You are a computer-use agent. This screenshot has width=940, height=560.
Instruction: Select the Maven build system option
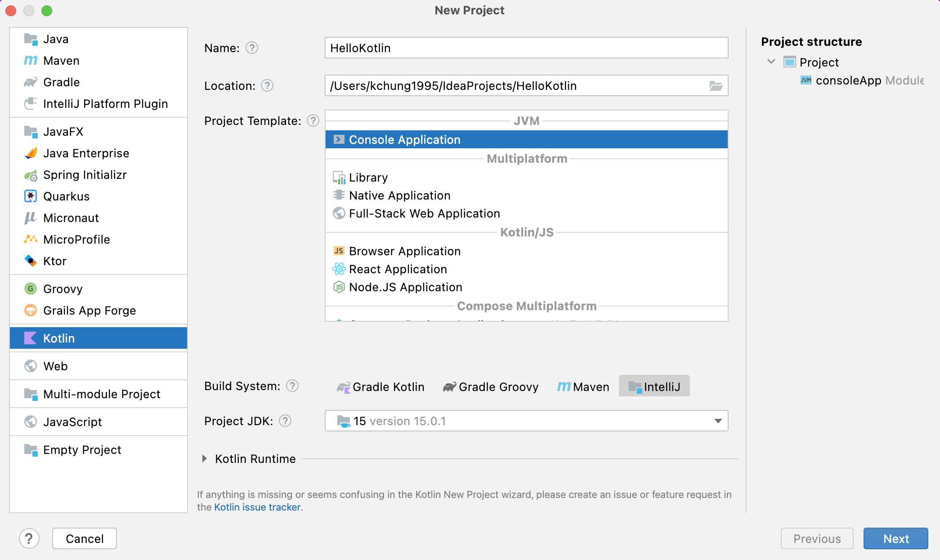pyautogui.click(x=583, y=387)
